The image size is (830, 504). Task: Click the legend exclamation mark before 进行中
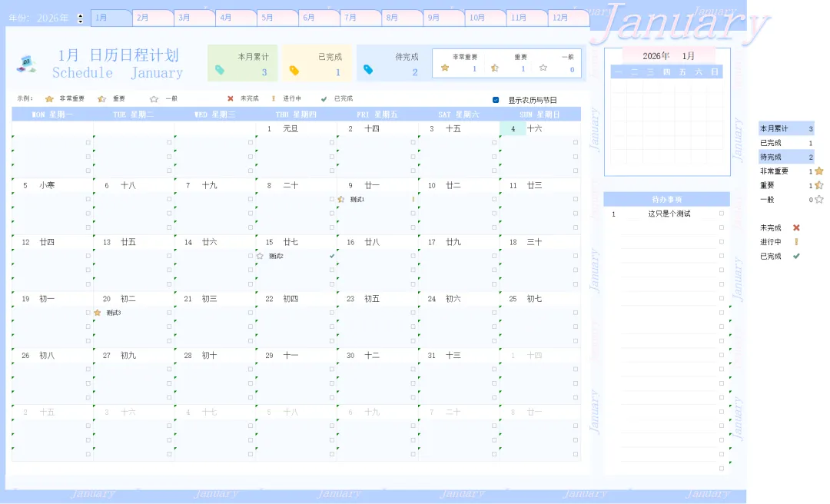(273, 98)
